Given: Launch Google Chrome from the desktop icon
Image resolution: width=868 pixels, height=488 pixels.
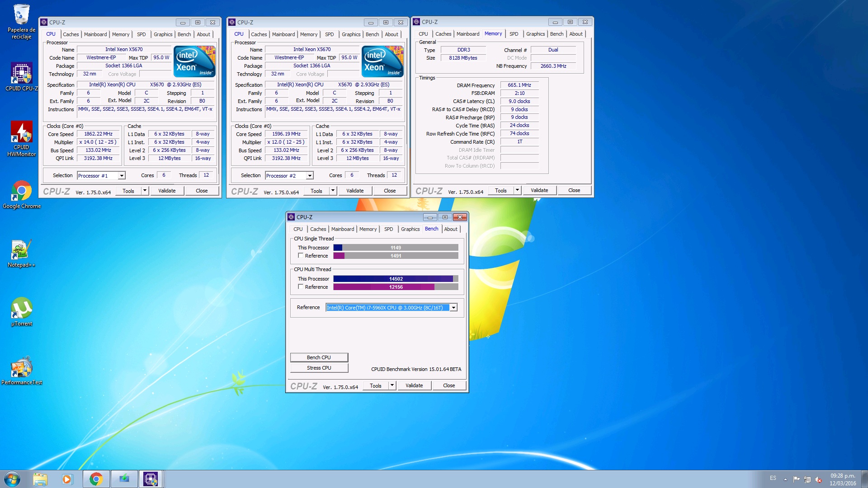Looking at the screenshot, I should [21, 195].
